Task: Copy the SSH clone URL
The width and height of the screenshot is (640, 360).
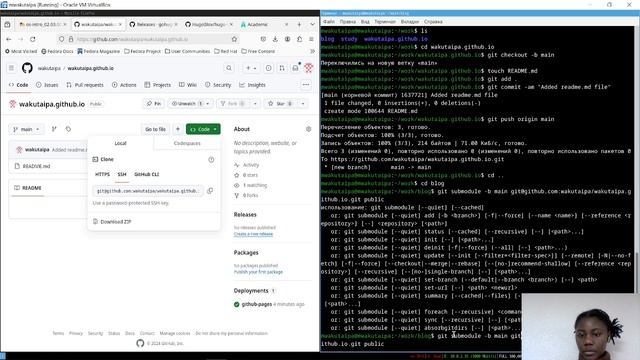Action: [210, 191]
